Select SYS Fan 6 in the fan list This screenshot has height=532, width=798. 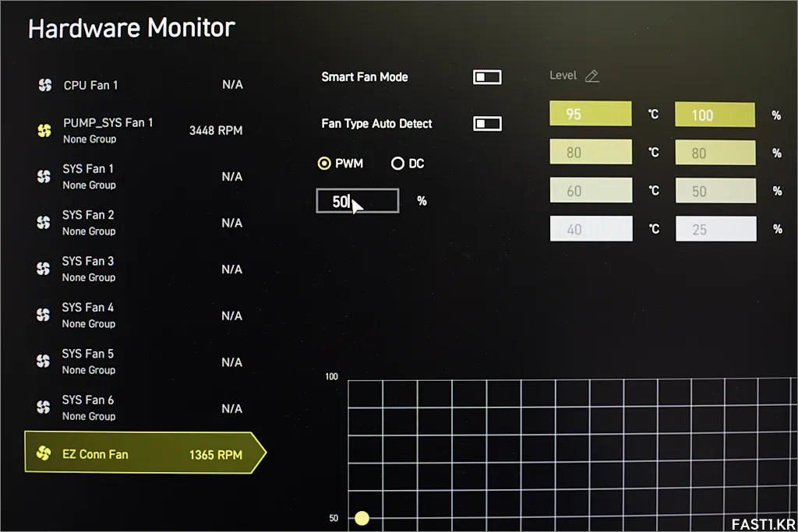tap(140, 408)
